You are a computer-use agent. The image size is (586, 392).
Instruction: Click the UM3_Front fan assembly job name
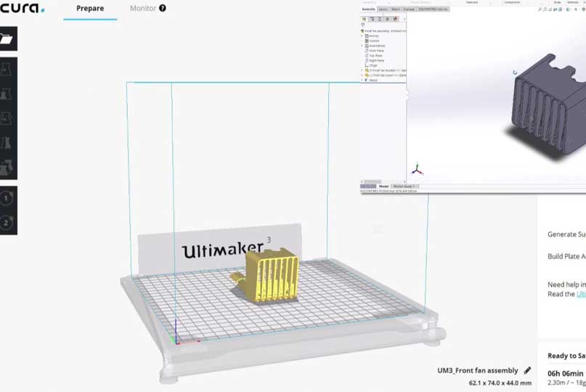478,370
